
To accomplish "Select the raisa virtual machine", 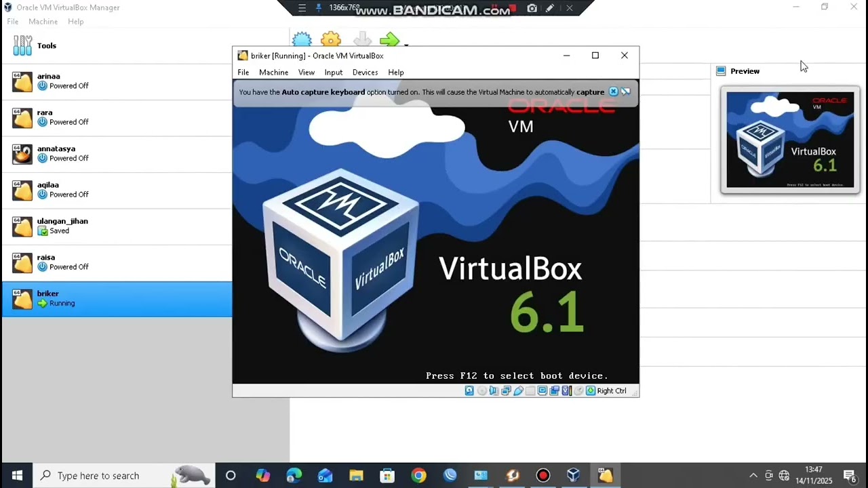I will click(117, 262).
